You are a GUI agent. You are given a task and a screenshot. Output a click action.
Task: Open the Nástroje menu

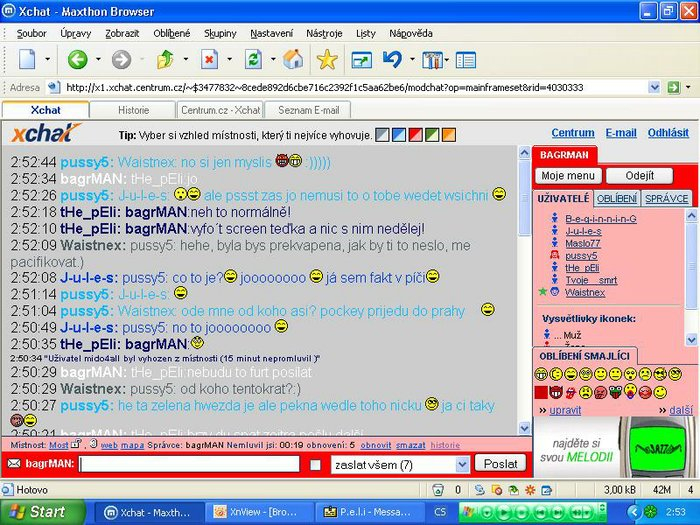tap(324, 33)
